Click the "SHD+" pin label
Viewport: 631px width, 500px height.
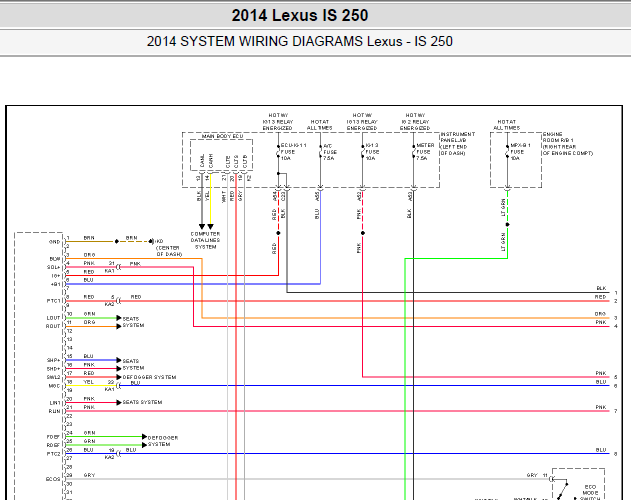click(x=53, y=369)
